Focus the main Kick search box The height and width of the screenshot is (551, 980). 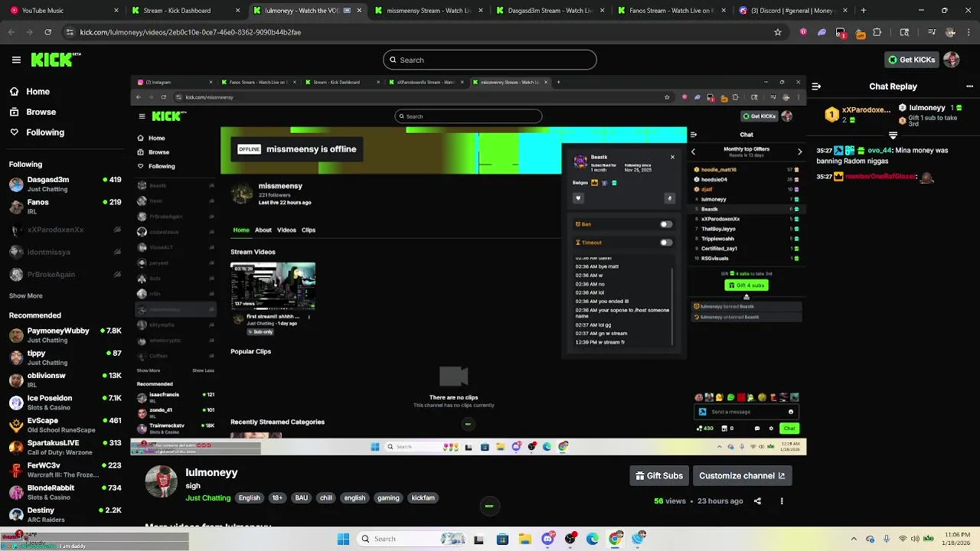click(x=490, y=60)
